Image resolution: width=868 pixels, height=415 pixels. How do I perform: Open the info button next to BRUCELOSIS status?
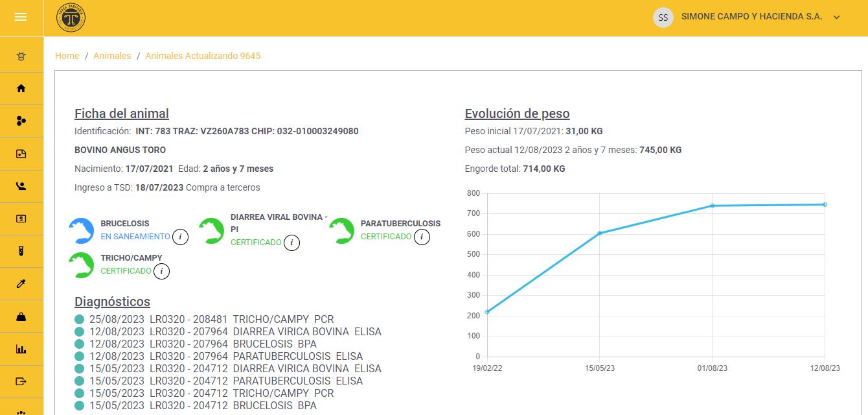[181, 237]
